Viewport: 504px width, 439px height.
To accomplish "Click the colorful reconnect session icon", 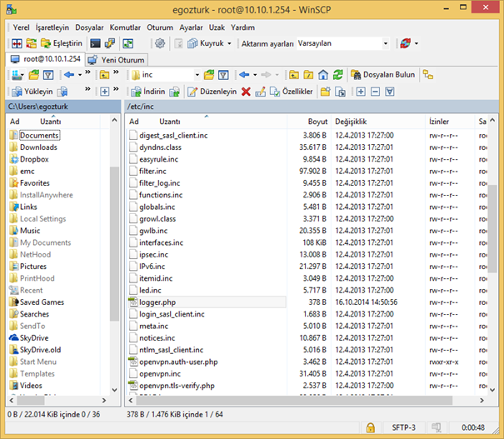I will tap(406, 43).
